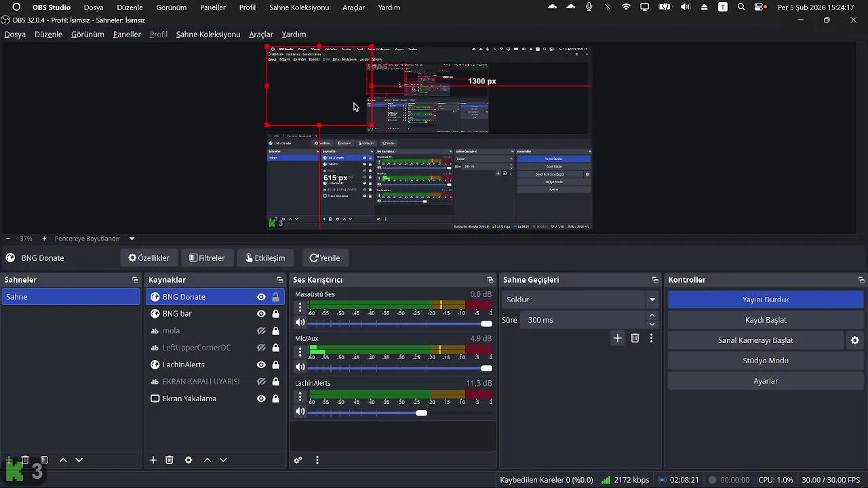The image size is (868, 488).
Task: Open audio mixer three-dot menu at bottom
Action: point(317,460)
